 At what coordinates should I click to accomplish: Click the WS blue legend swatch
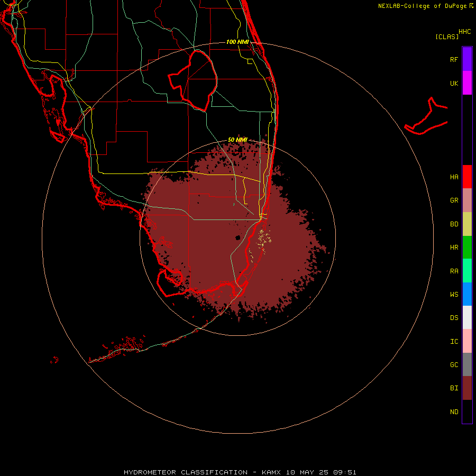[x=467, y=294]
